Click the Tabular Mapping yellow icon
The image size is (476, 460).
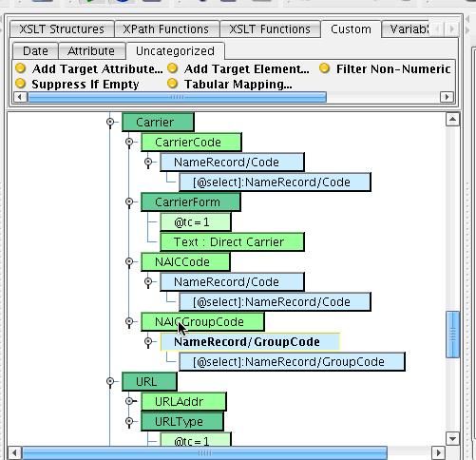173,84
